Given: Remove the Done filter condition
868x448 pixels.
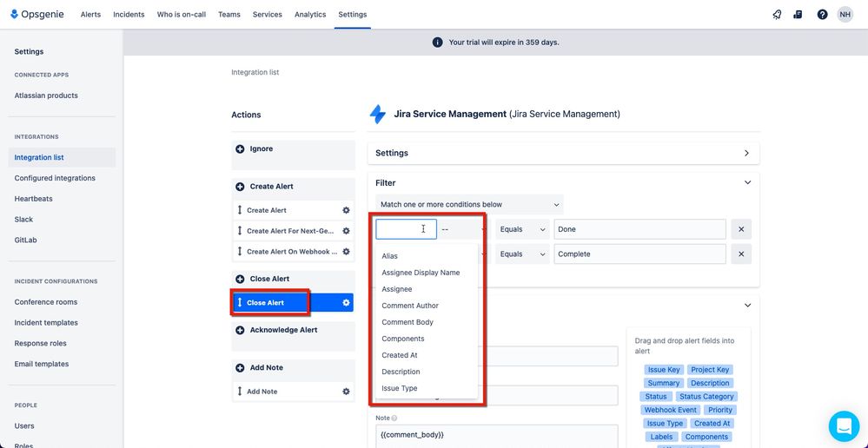Looking at the screenshot, I should (x=741, y=229).
